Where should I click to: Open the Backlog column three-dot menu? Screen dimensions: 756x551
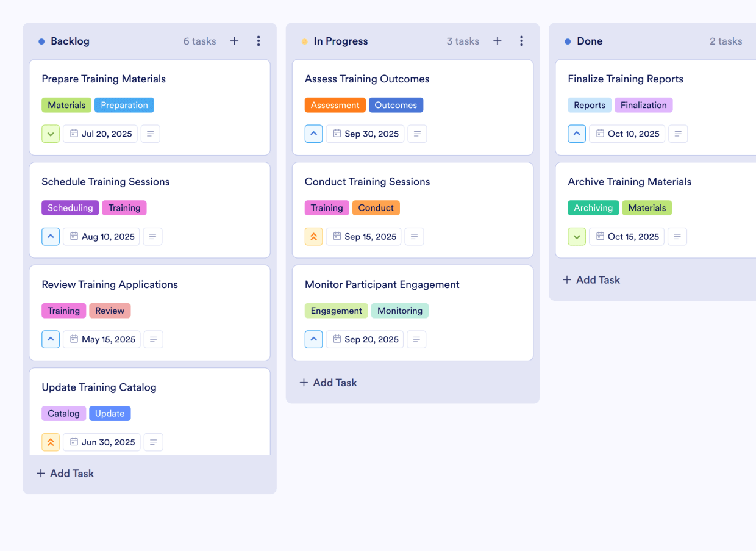click(259, 41)
